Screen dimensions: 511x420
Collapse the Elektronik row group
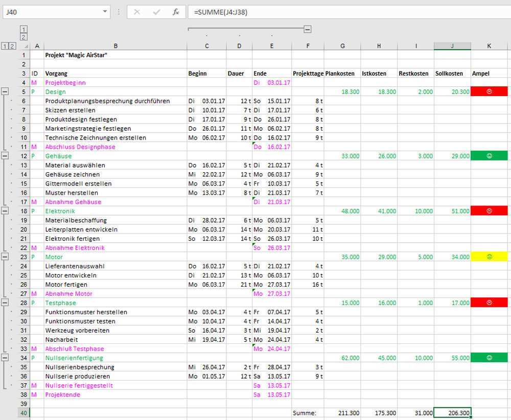click(5, 211)
